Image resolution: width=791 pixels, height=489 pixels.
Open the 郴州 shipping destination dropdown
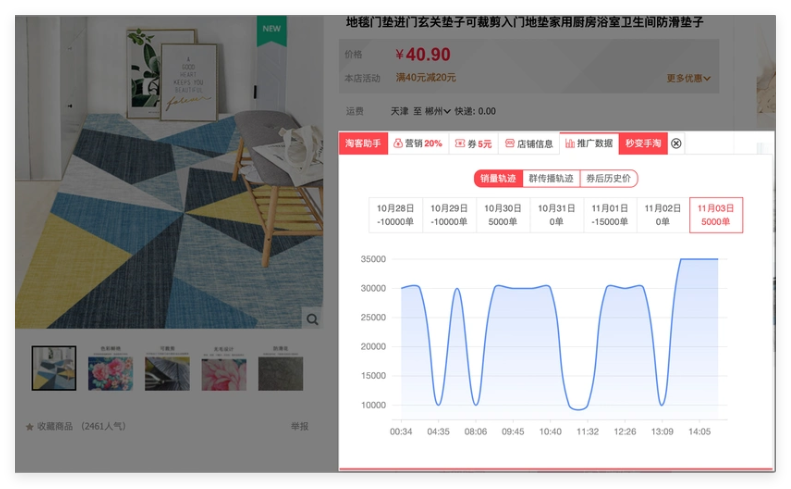click(437, 111)
